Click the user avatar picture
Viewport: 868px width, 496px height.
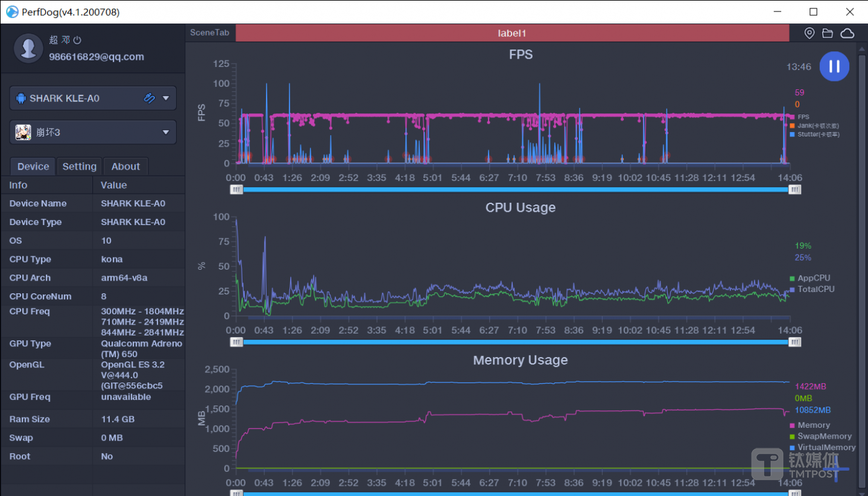click(28, 48)
